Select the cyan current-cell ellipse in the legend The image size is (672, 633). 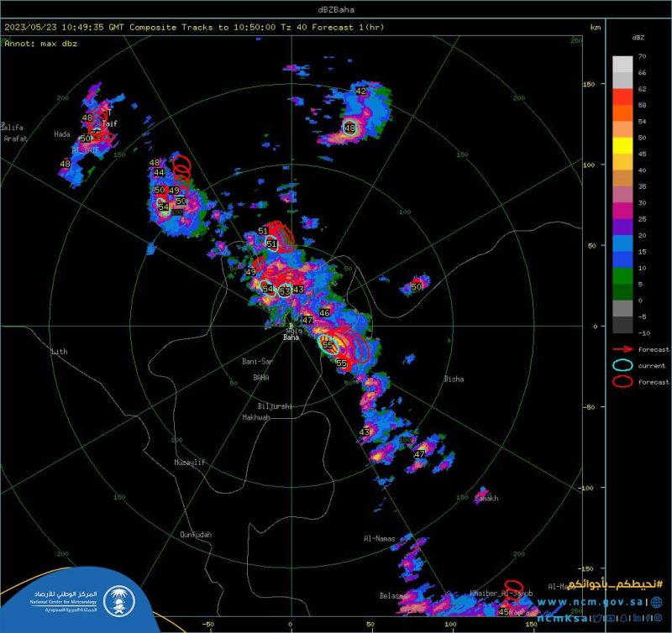622,365
